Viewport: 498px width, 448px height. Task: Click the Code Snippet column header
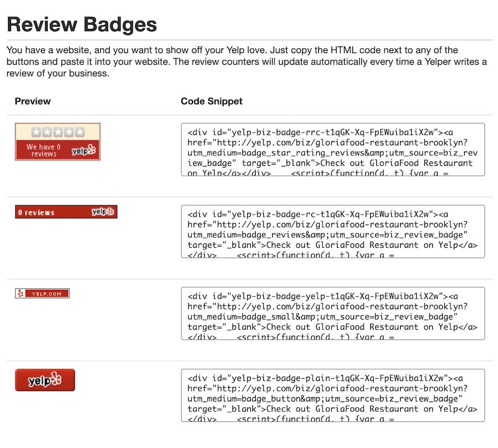(x=211, y=101)
